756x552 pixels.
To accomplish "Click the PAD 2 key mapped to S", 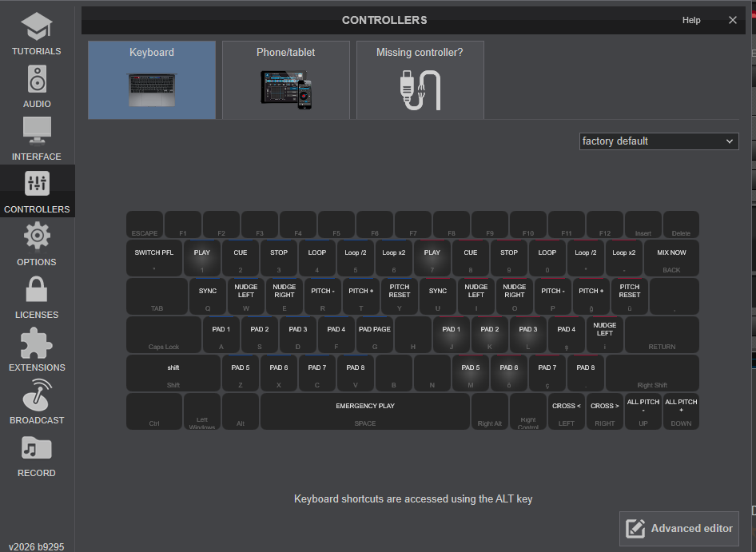I will tap(260, 335).
